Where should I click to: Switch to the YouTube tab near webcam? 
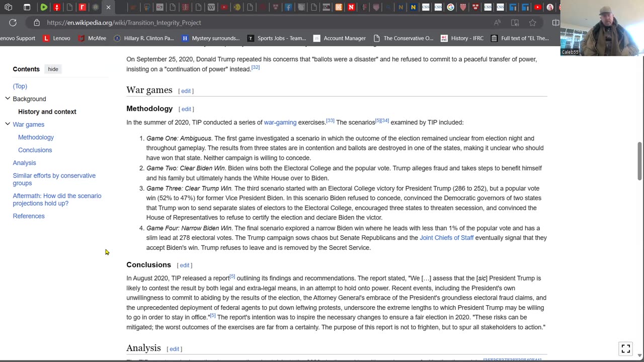pyautogui.click(x=537, y=7)
